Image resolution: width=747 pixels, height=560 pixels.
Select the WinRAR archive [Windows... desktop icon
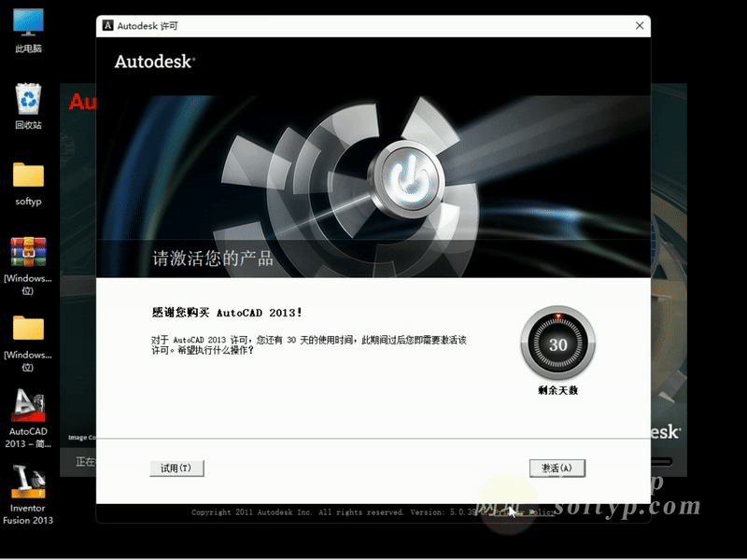[x=28, y=266]
